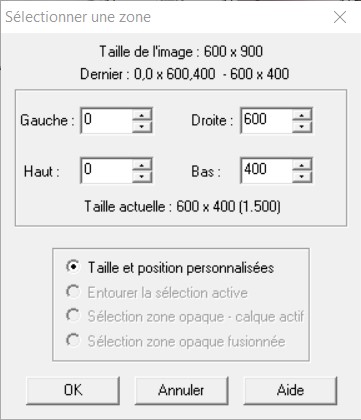
Task: Click the Annuler button
Action: point(181,390)
